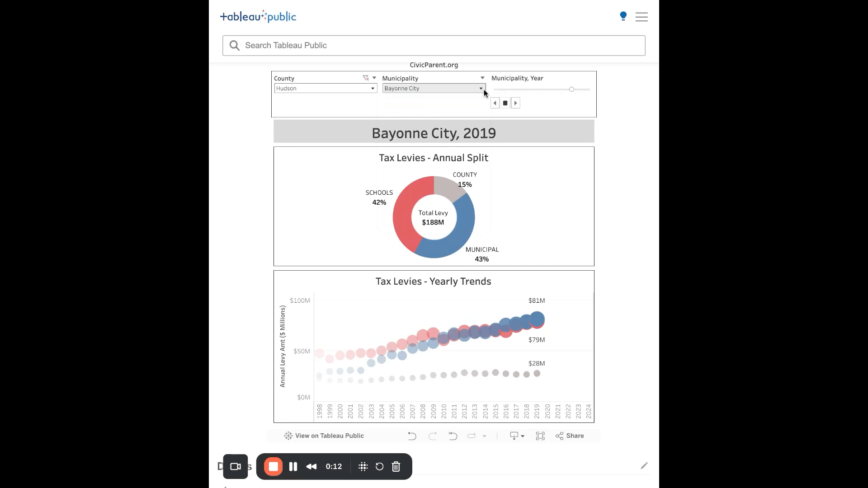Screen dimensions: 868x488
Task: Step forward to the next year
Action: pos(515,103)
